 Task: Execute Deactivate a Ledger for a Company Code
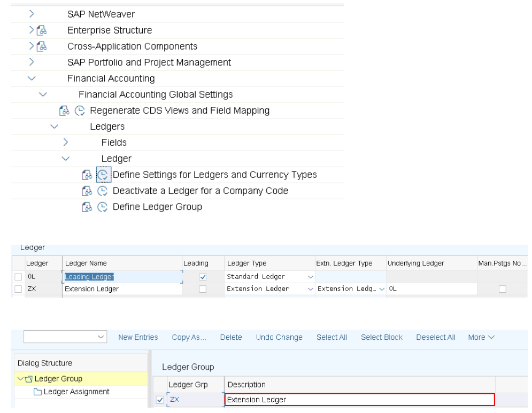tap(103, 191)
